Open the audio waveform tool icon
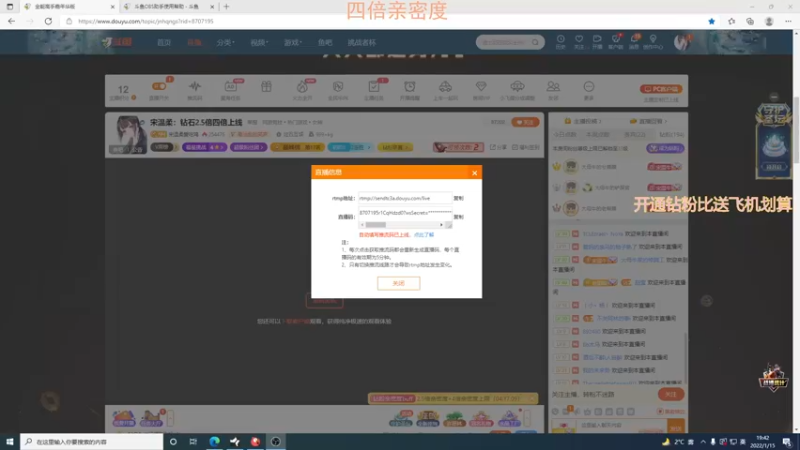 pos(194,87)
